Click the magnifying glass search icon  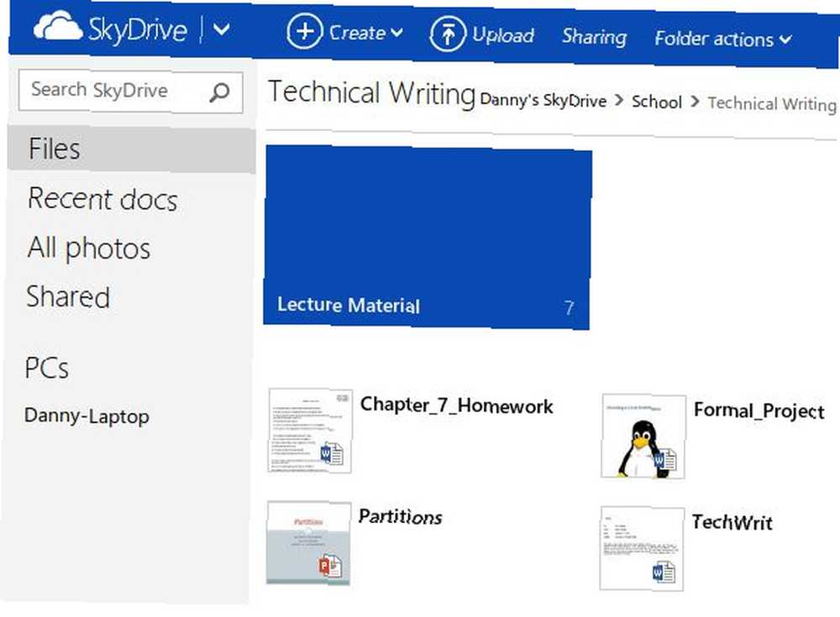pos(219,92)
